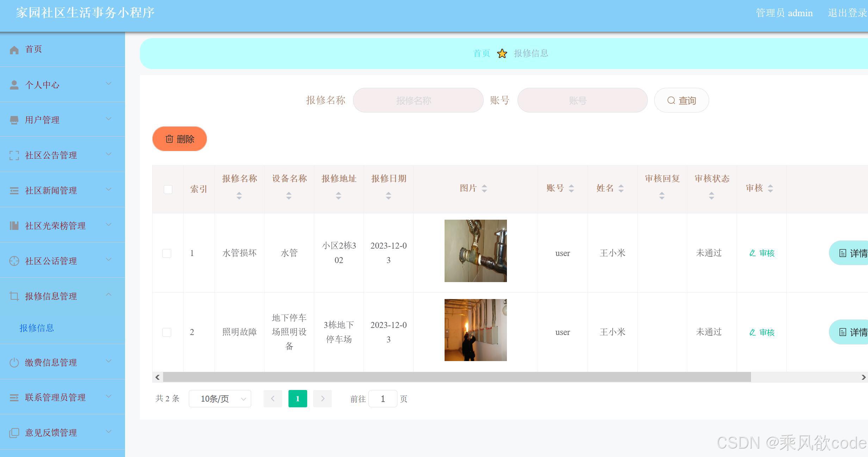
Task: Click the globe icon for 社区公话管理
Action: pyautogui.click(x=14, y=261)
